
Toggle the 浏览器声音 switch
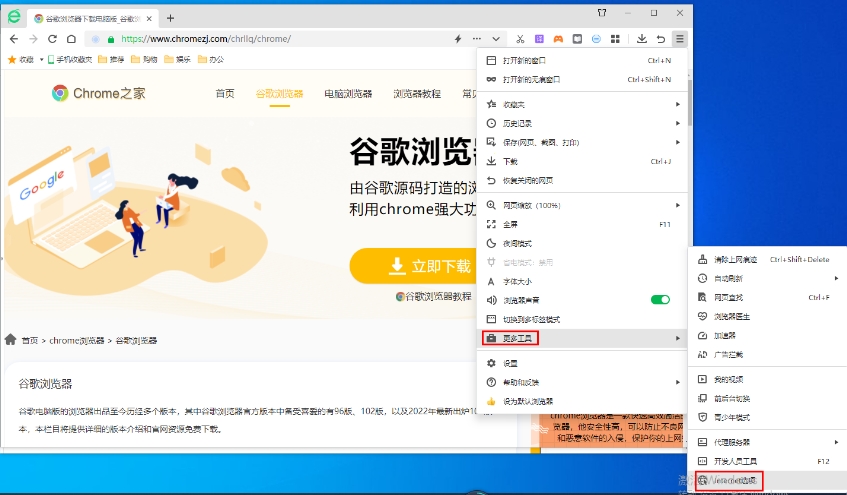coord(660,299)
